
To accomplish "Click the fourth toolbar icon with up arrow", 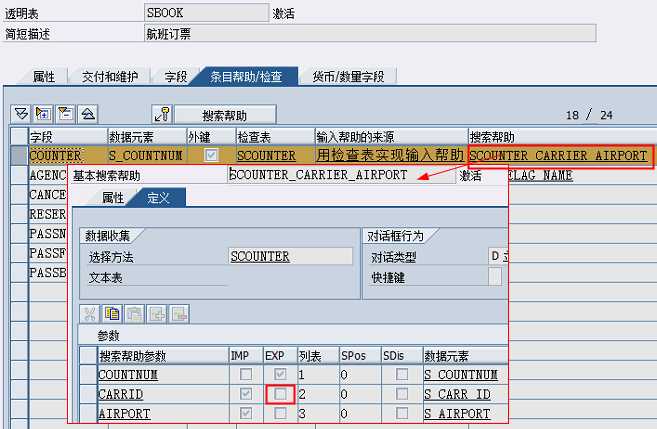I will coord(87,114).
